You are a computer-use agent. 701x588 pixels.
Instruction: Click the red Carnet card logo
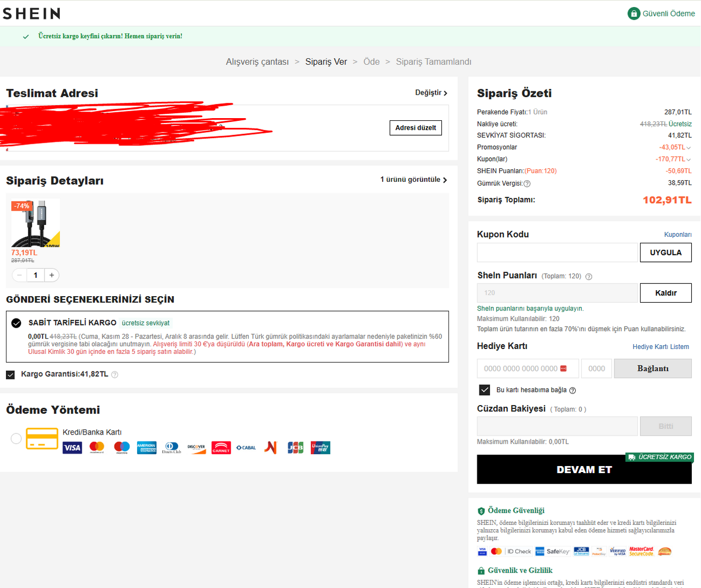click(221, 448)
